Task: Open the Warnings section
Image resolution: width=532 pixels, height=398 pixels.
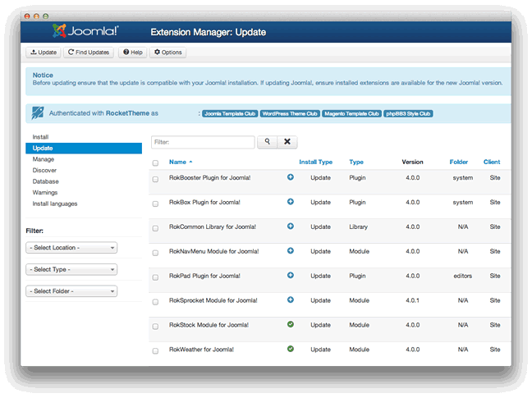Action: pyautogui.click(x=45, y=193)
